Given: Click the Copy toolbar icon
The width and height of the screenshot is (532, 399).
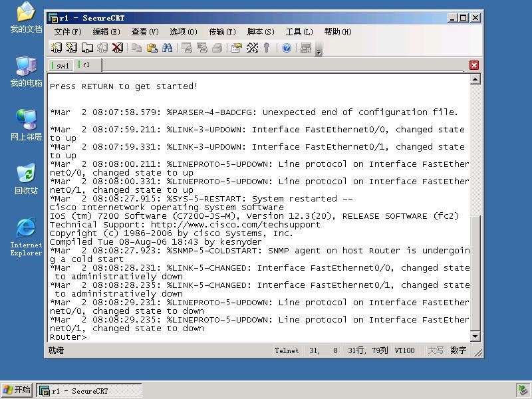Looking at the screenshot, I should coord(137,48).
